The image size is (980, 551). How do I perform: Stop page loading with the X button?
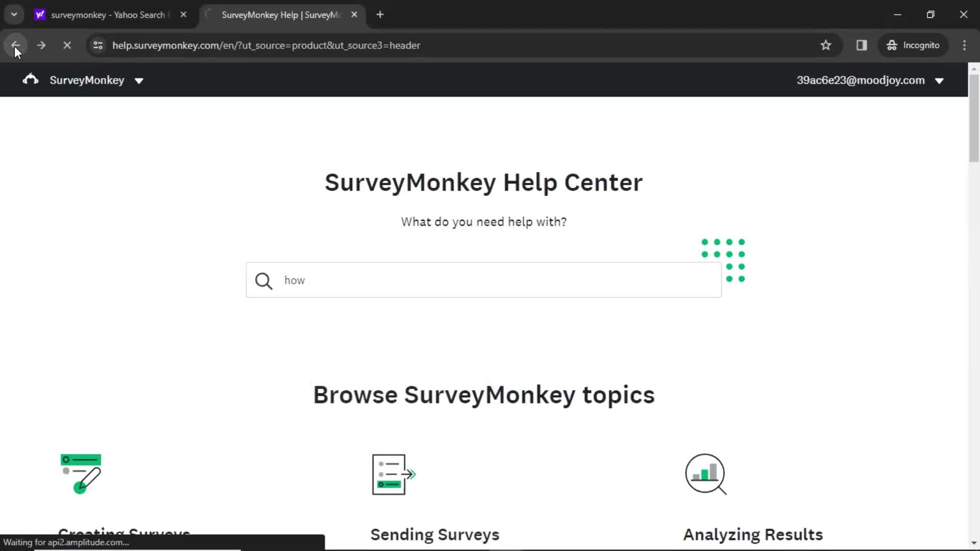pyautogui.click(x=67, y=45)
